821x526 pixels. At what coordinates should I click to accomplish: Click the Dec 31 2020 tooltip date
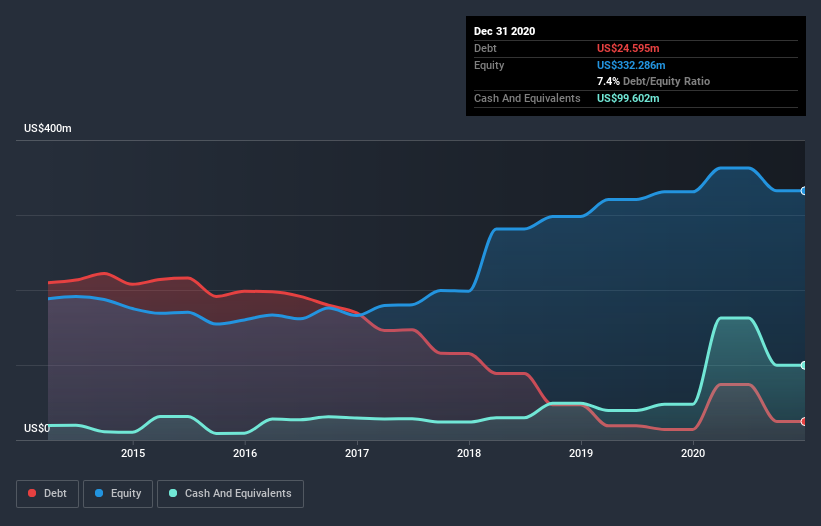coord(504,31)
